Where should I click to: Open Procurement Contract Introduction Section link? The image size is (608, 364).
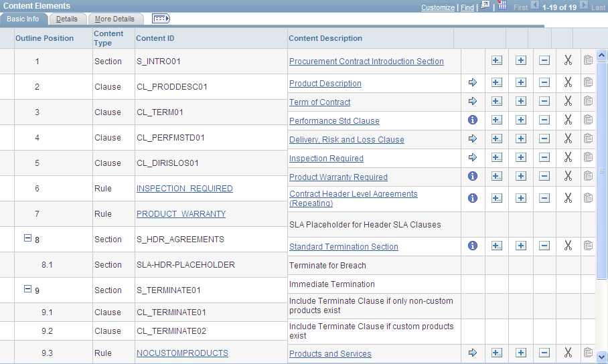click(x=366, y=62)
